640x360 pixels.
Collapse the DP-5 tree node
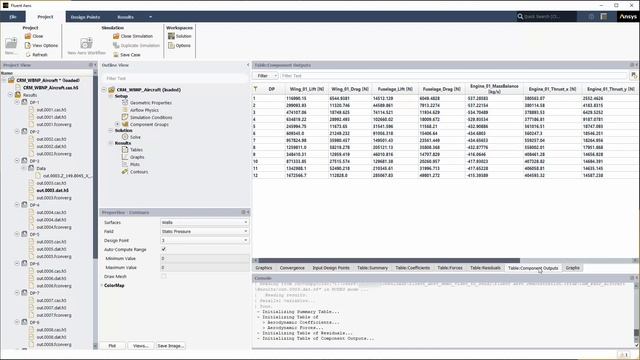17,234
